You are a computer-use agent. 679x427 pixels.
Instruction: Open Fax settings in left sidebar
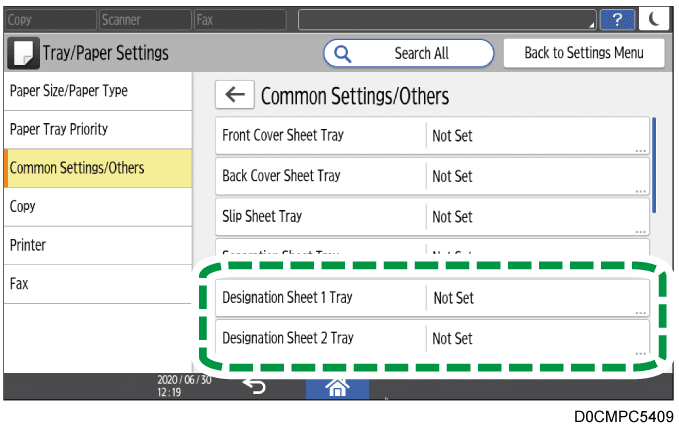click(x=97, y=284)
